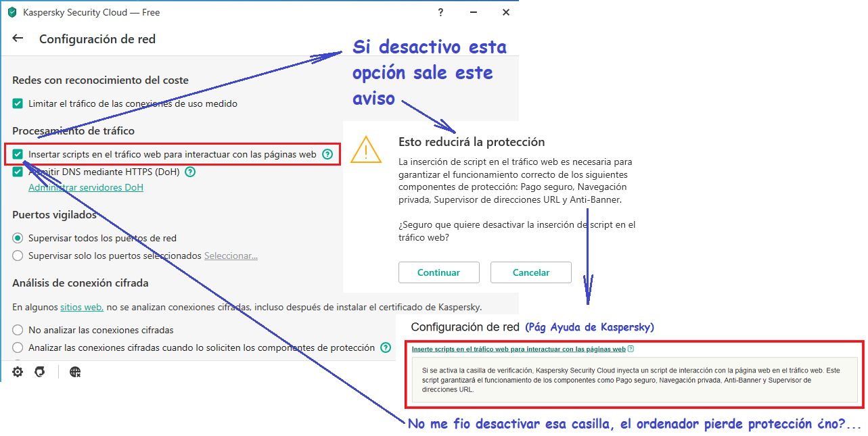
Task: Click the Configuración de red page title
Action: click(x=97, y=39)
